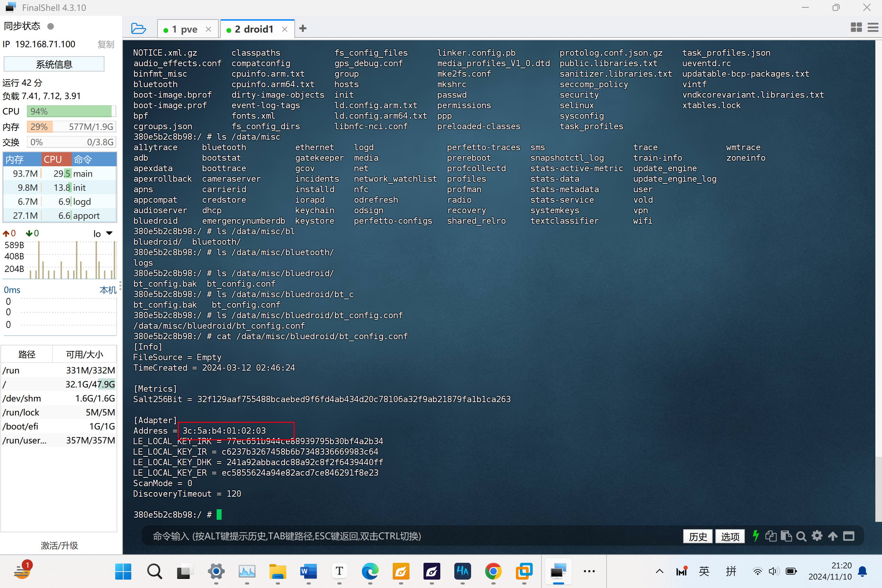
Task: Copy the IP address via 复制
Action: click(105, 44)
